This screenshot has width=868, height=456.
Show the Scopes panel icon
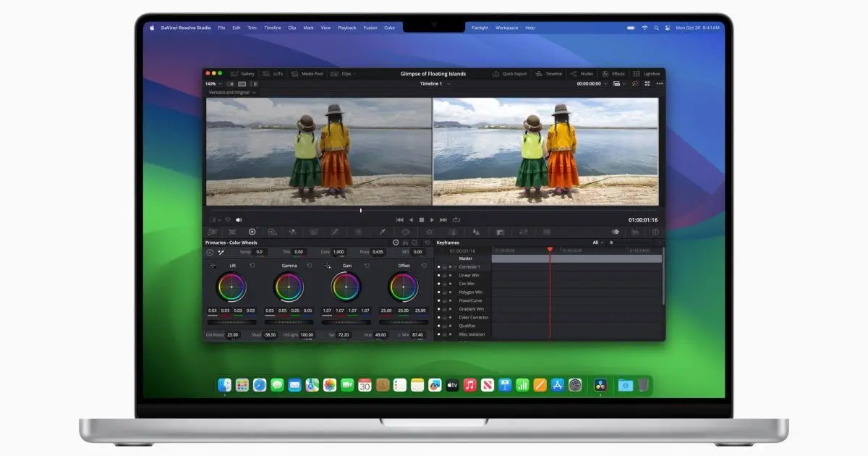[635, 232]
